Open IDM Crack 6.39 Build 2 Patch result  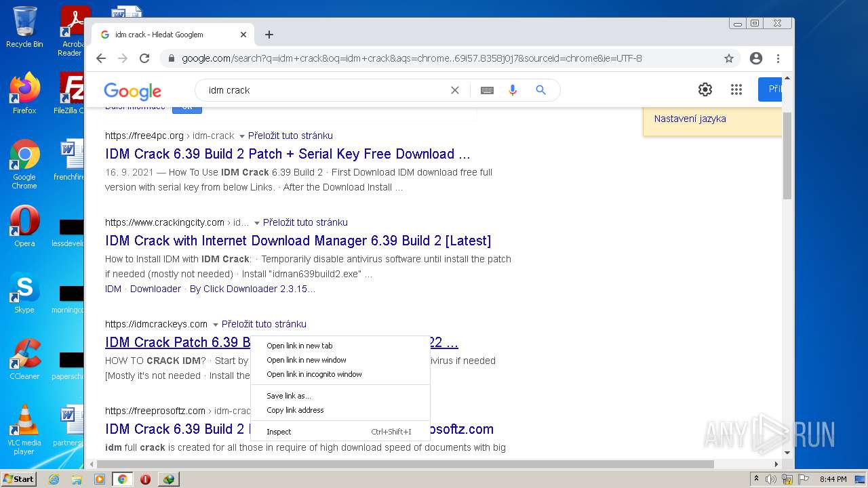point(288,154)
